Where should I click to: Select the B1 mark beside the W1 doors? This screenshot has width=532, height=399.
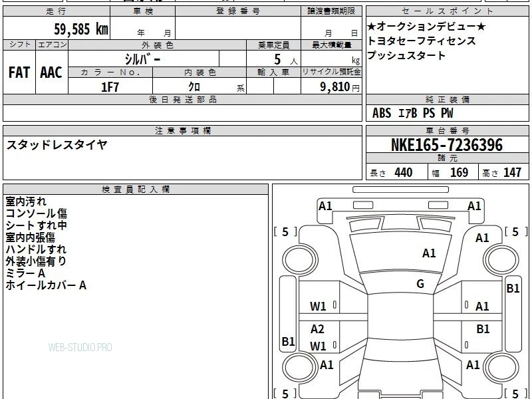[x=289, y=341]
